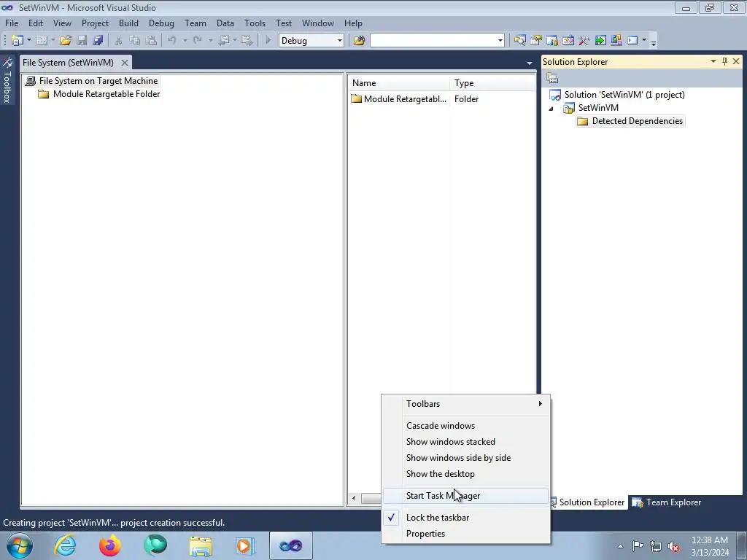Open the collapsed Toolbox side tab

tap(7, 80)
